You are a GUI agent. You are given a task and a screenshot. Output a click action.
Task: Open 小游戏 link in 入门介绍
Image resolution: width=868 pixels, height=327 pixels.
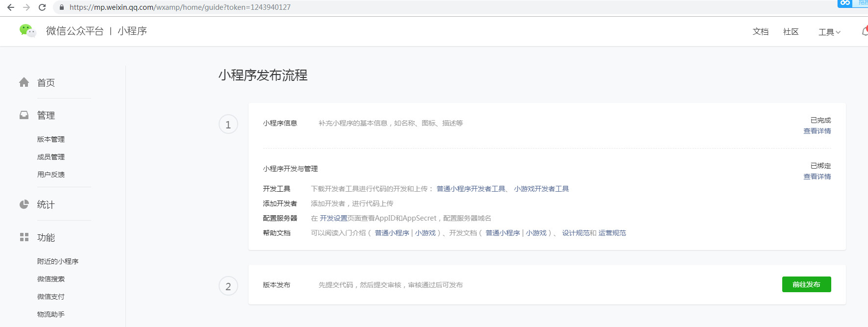(x=425, y=233)
